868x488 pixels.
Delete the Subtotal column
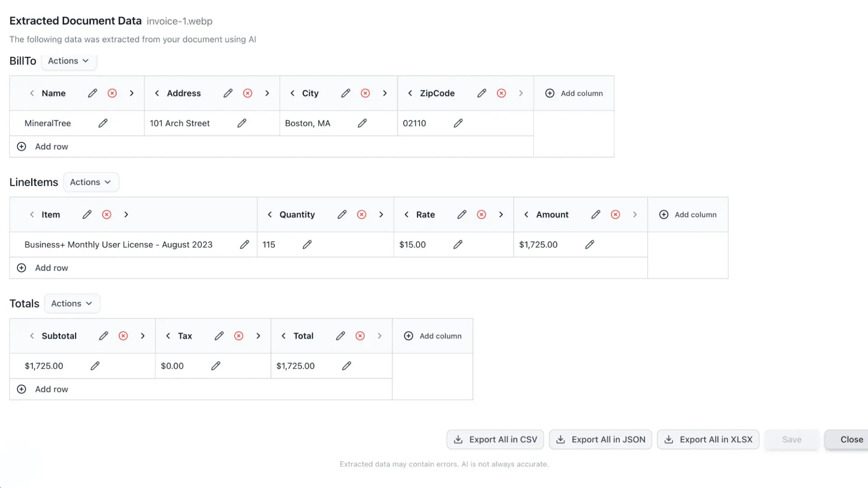coord(123,336)
